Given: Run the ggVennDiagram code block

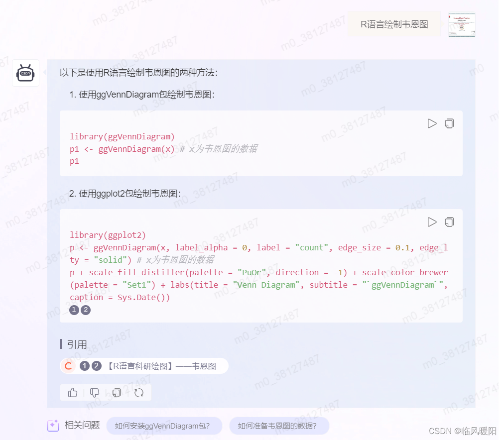Looking at the screenshot, I should click(x=431, y=123).
